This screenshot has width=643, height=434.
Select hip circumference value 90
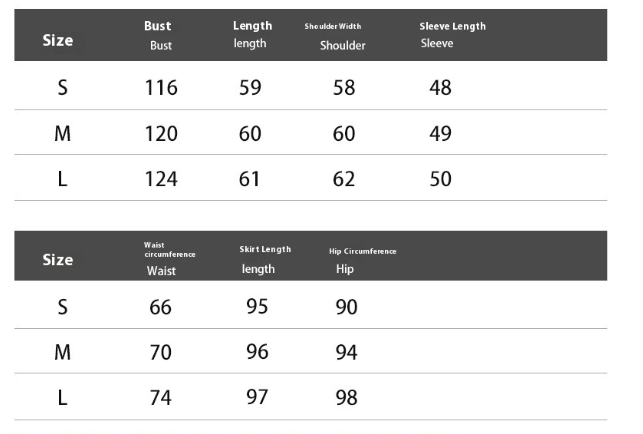346,307
